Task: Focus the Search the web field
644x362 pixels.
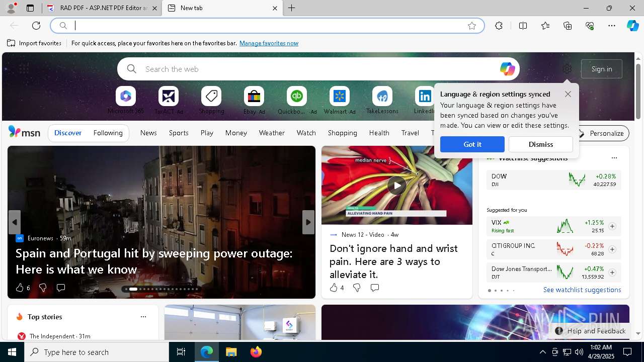Action: (x=318, y=69)
